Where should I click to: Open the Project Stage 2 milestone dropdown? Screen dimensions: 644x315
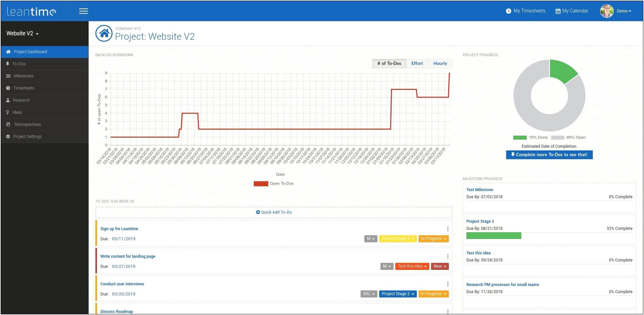click(398, 294)
